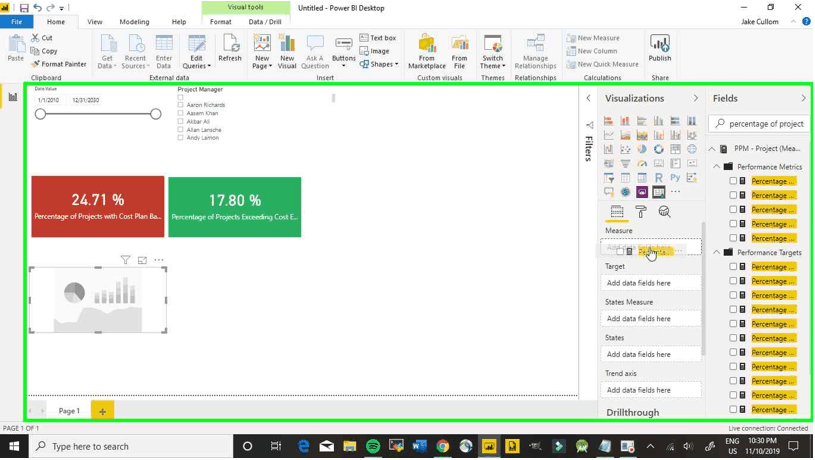Select the ArcGIS Maps visual icon
Image resolution: width=815 pixels, height=460 pixels.
(625, 192)
